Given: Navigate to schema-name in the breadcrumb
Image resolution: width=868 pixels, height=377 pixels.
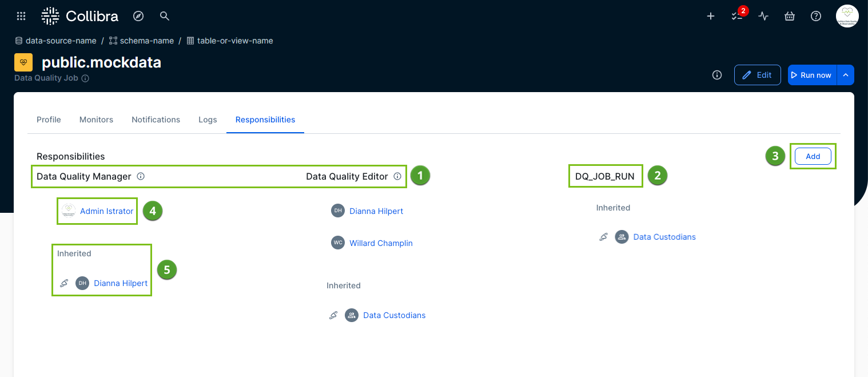Looking at the screenshot, I should coord(147,41).
